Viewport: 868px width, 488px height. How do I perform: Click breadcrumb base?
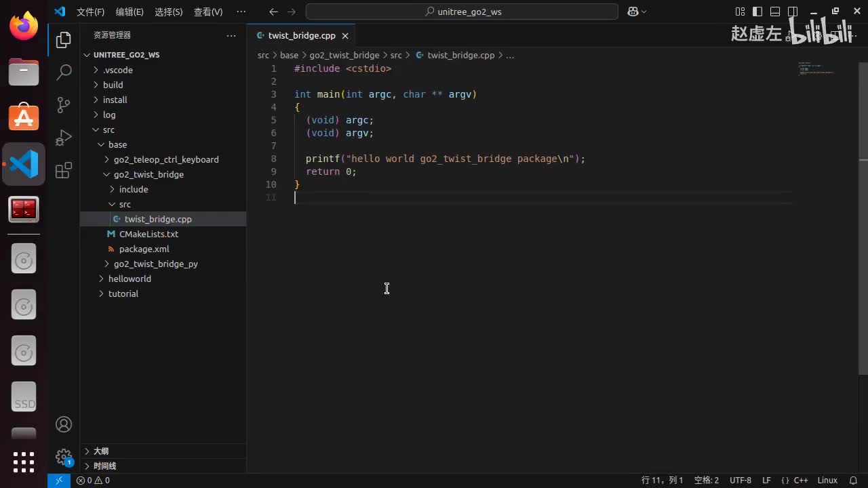coord(289,55)
